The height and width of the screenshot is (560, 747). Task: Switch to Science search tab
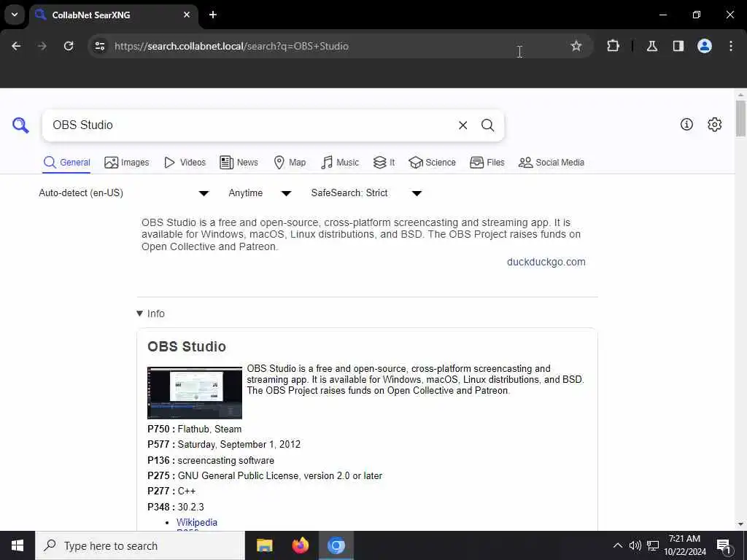[x=432, y=163]
